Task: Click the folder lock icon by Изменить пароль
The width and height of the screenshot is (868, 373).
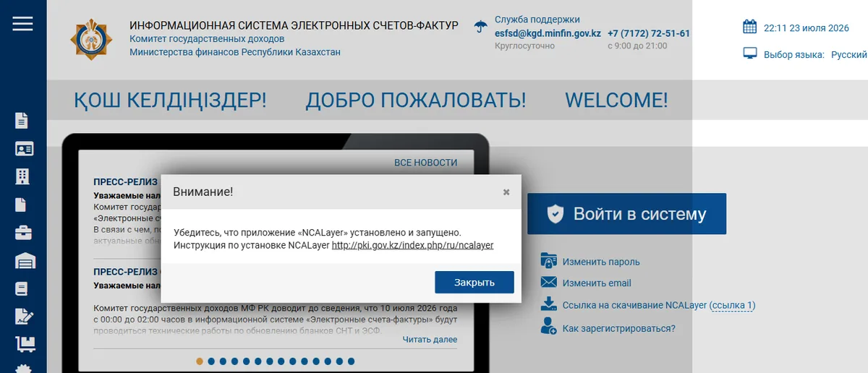Action: 549,261
